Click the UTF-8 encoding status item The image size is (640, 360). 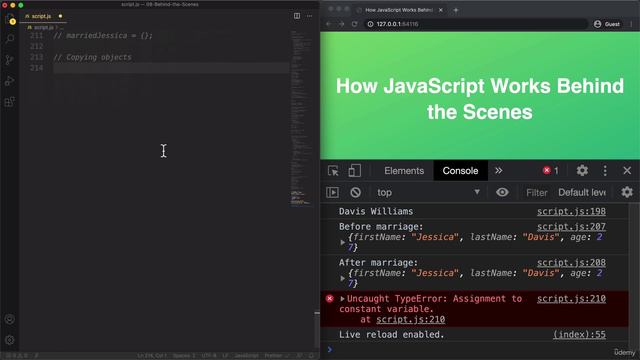click(209, 356)
